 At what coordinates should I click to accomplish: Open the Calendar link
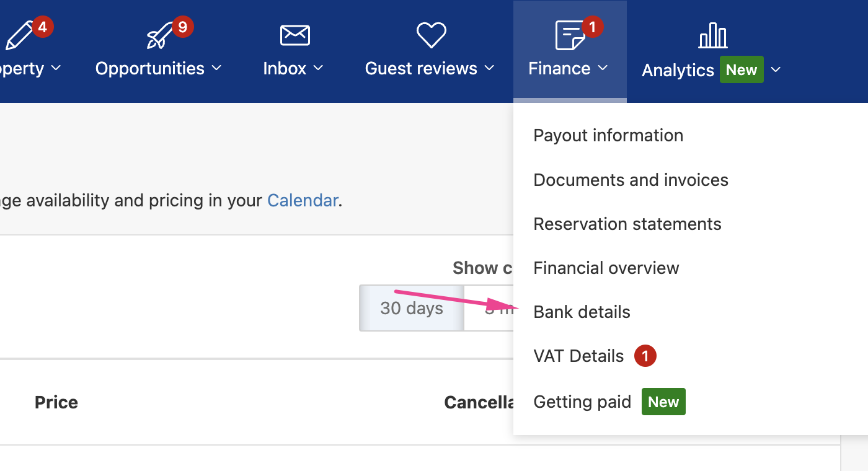coord(303,201)
